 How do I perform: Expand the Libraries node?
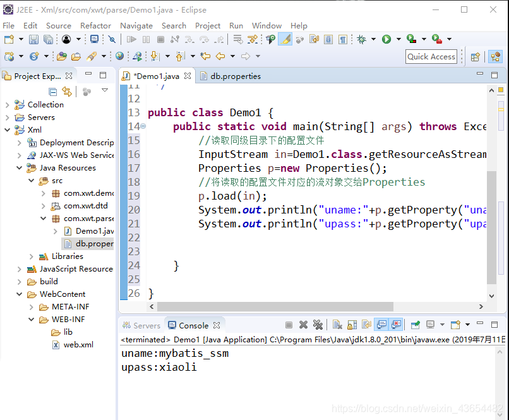pyautogui.click(x=31, y=256)
